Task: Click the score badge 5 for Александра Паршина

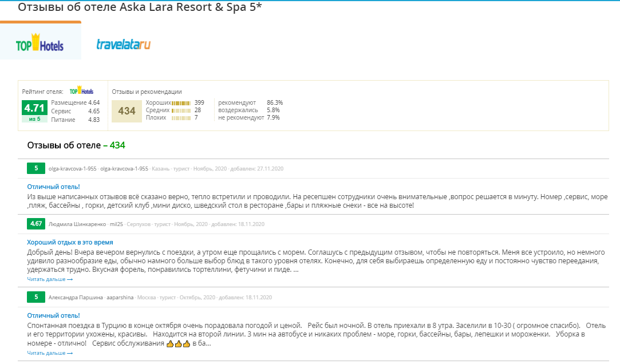Action: [36, 297]
